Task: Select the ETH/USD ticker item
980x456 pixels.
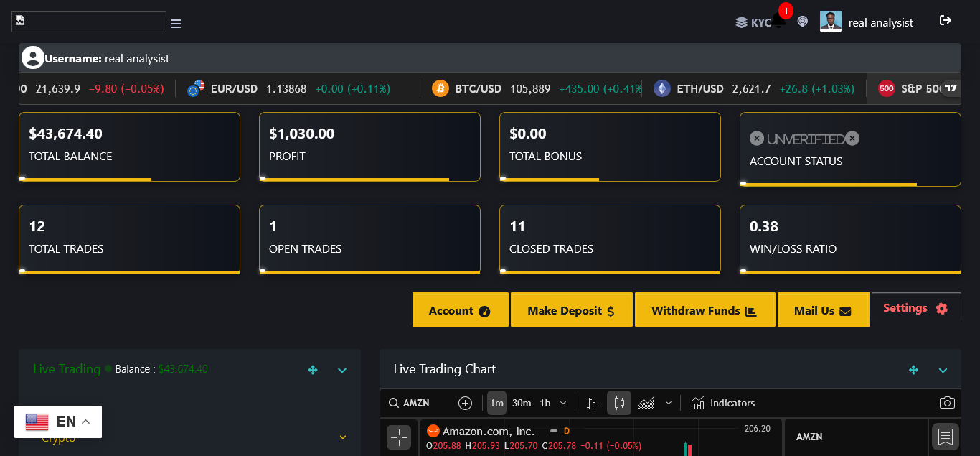Action: [x=754, y=89]
